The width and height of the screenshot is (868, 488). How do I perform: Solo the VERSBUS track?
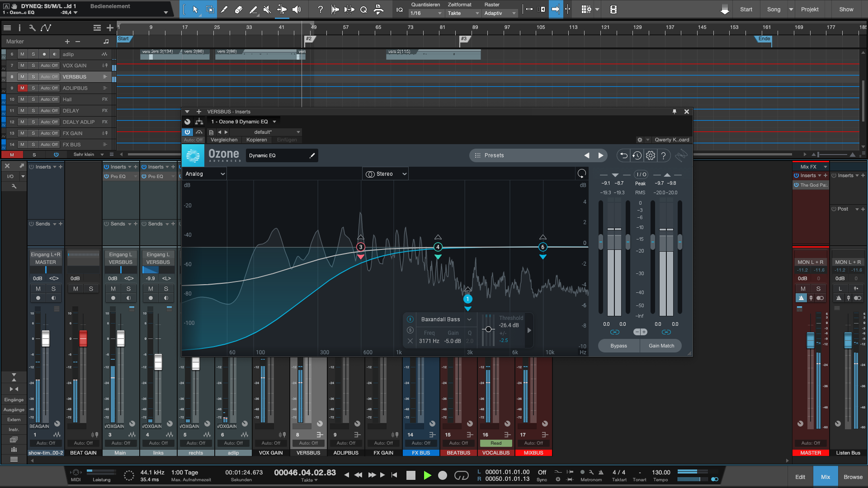[33, 77]
